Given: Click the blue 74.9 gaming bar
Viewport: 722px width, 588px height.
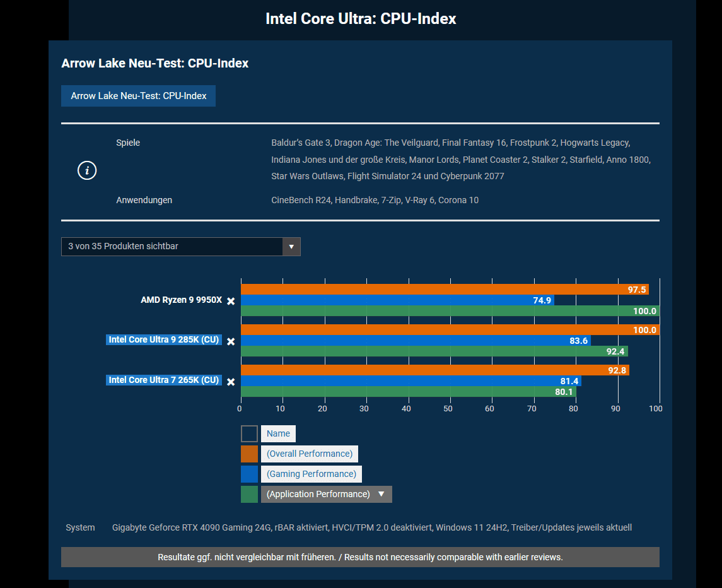Looking at the screenshot, I should [x=397, y=300].
